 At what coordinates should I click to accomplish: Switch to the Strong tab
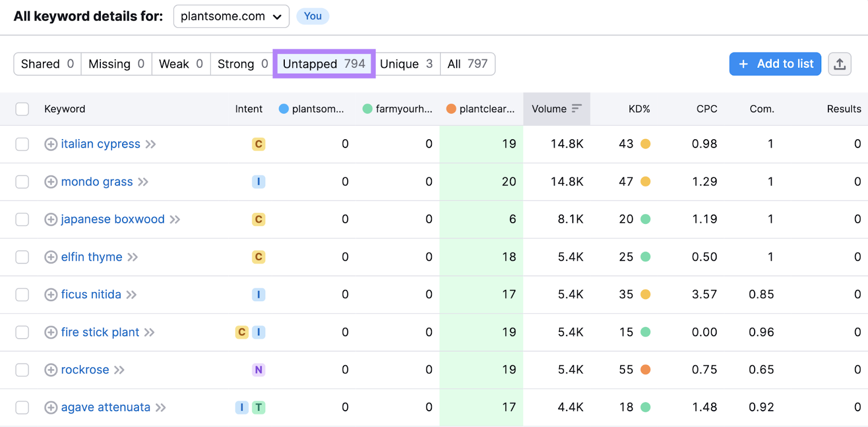click(x=242, y=64)
